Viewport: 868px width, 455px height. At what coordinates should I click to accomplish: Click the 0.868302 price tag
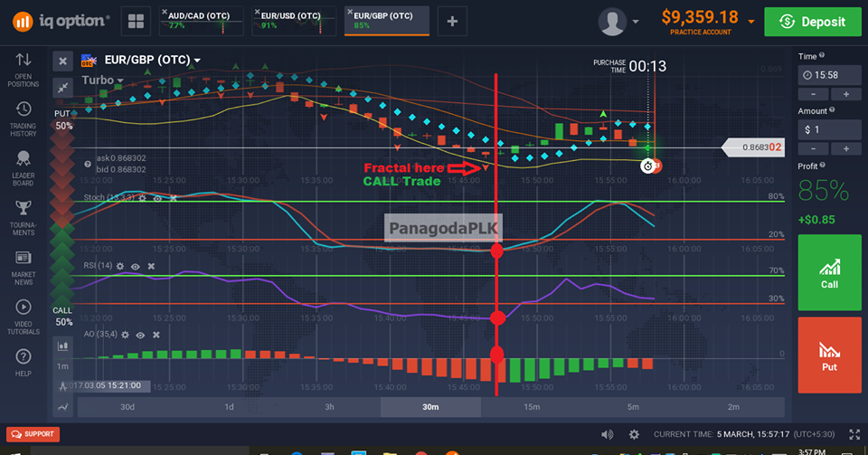tap(753, 147)
